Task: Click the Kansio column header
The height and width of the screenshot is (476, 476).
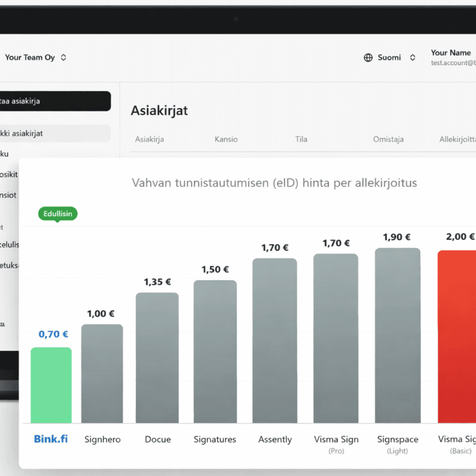Action: (x=226, y=139)
